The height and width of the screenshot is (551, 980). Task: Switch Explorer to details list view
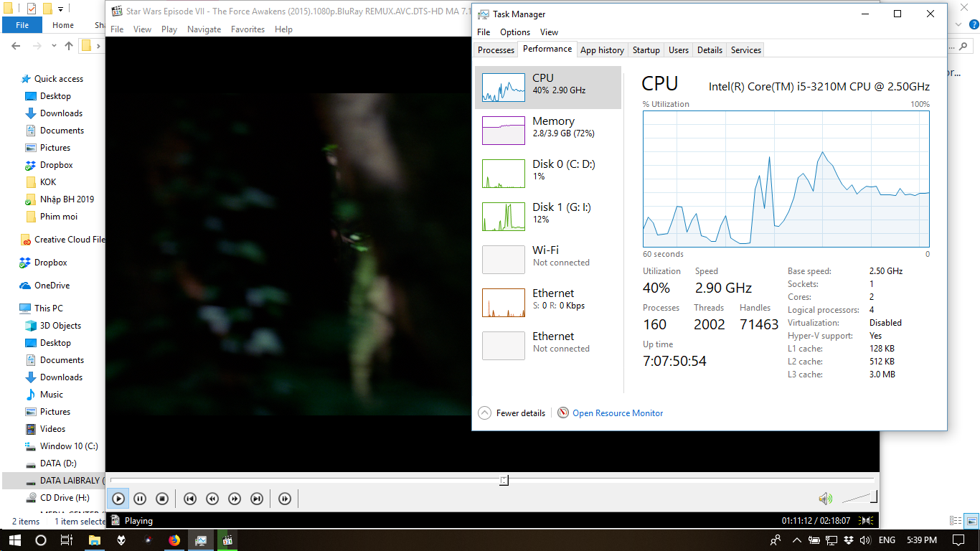pyautogui.click(x=955, y=521)
